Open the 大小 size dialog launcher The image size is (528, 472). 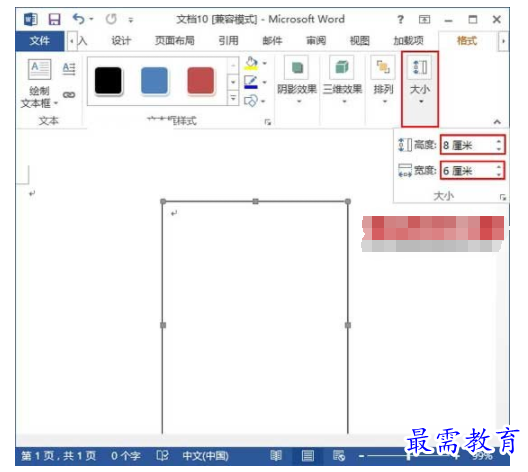[x=503, y=197]
